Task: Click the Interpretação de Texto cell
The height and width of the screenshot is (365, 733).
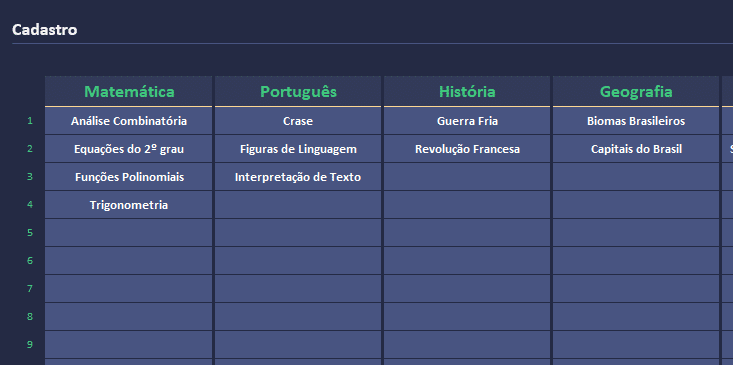Action: pyautogui.click(x=298, y=177)
